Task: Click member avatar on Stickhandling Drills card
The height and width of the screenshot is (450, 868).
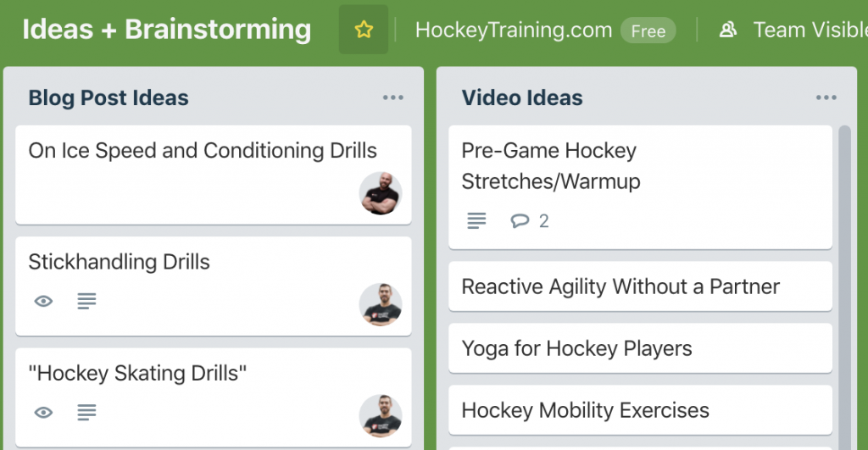Action: 381,304
